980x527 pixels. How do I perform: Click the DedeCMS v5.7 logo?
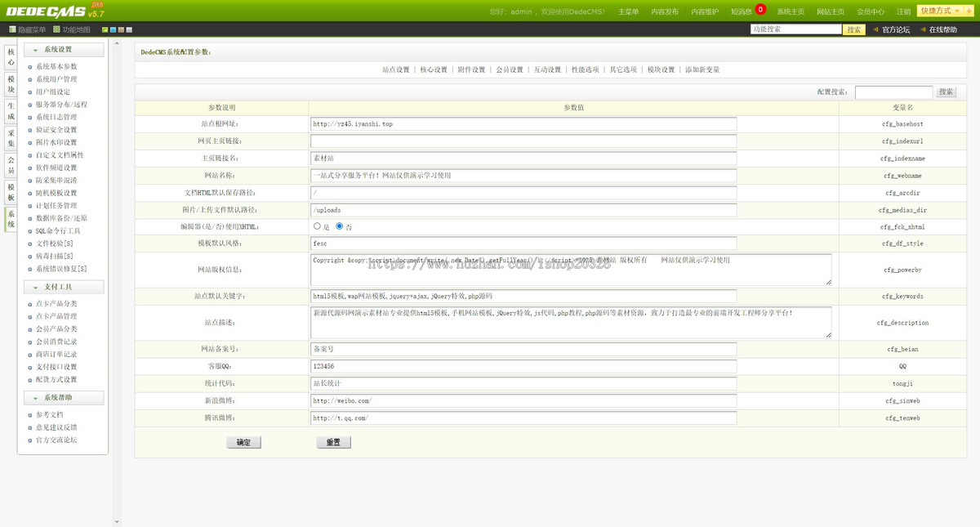click(x=55, y=10)
